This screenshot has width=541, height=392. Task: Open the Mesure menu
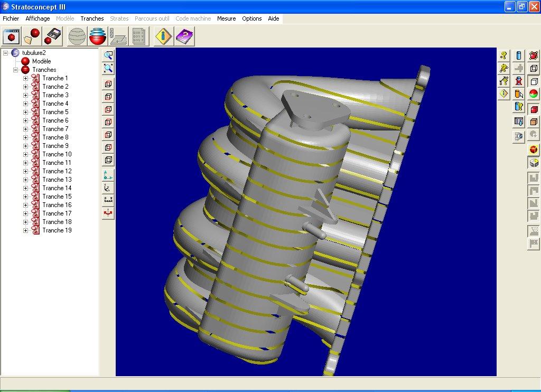tap(226, 18)
